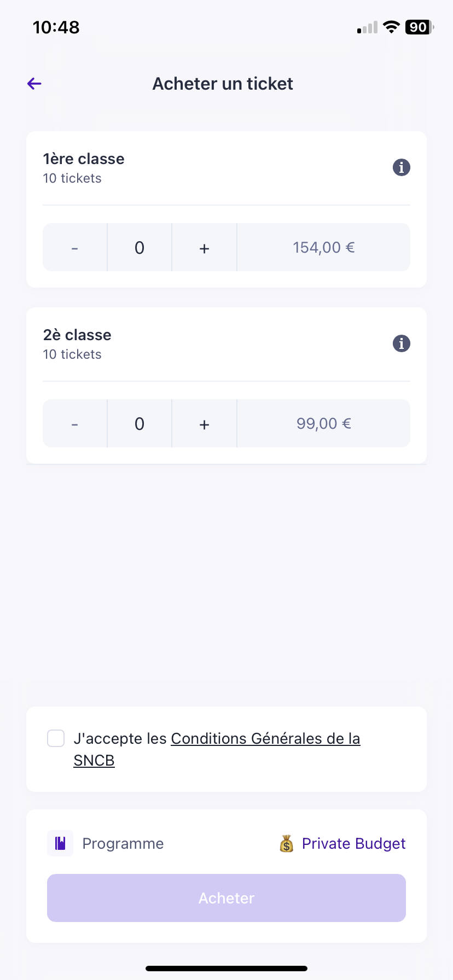This screenshot has height=980, width=453.
Task: Tap the Wi-Fi status icon
Action: (x=391, y=27)
